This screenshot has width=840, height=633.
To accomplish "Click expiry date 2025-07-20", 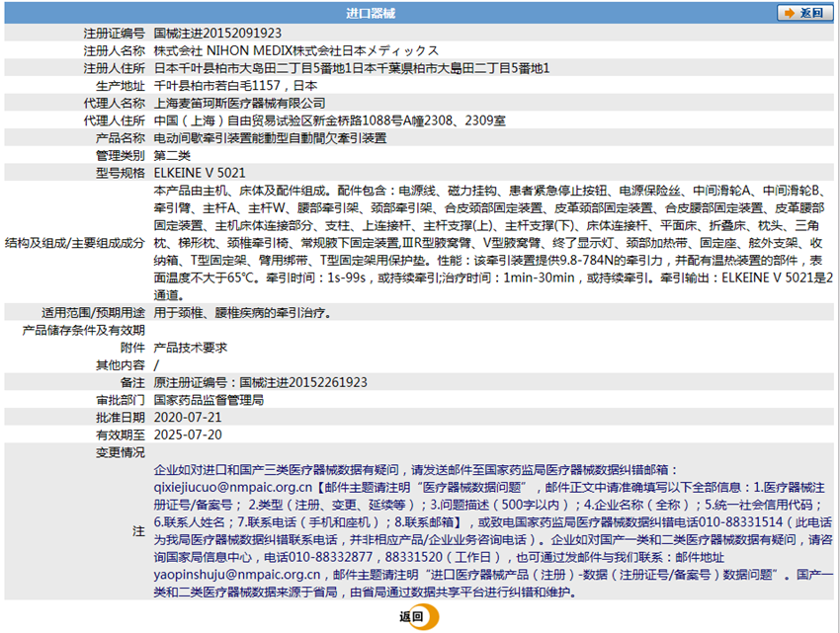I will coord(188,435).
